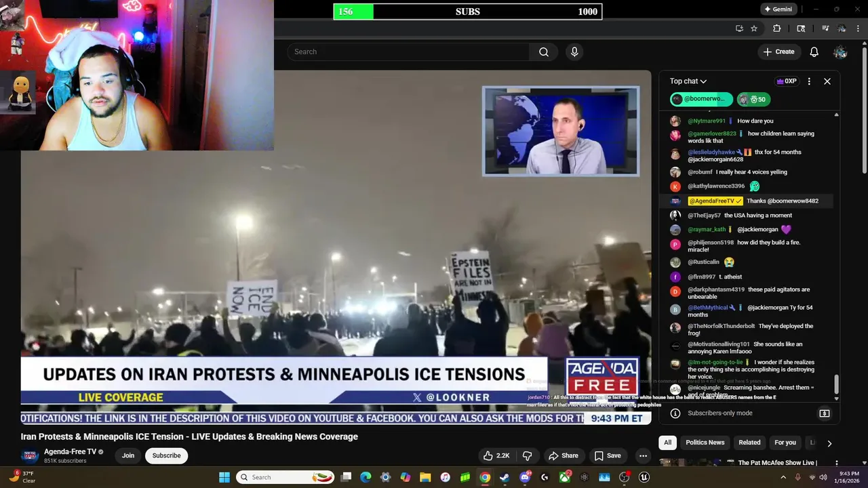
Task: Expand the Top chat dropdown
Action: (x=688, y=81)
